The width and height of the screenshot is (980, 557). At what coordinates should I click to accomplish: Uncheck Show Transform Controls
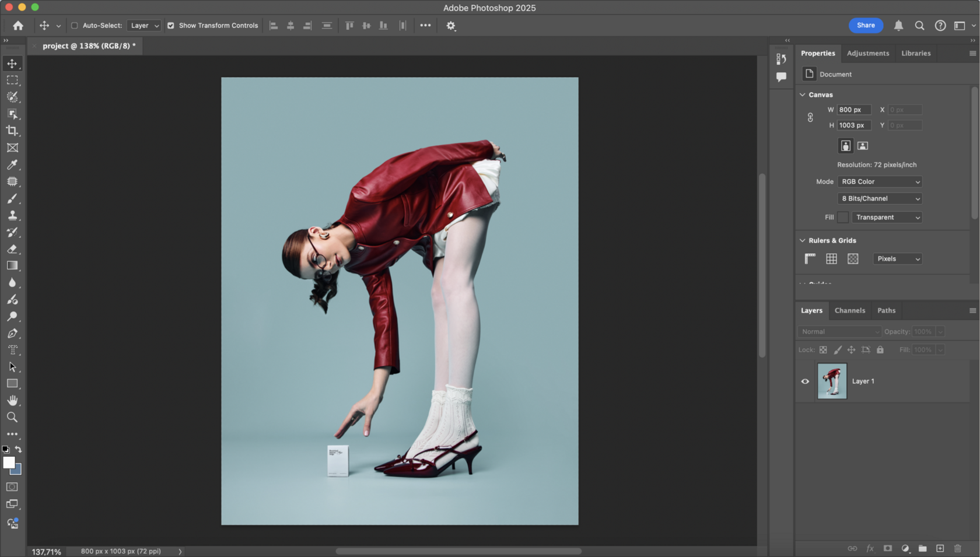tap(171, 26)
